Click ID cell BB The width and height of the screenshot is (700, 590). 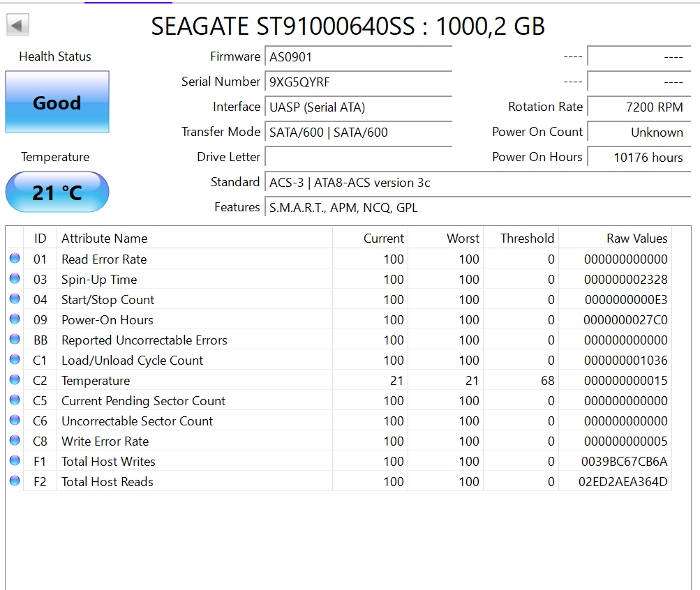[40, 340]
